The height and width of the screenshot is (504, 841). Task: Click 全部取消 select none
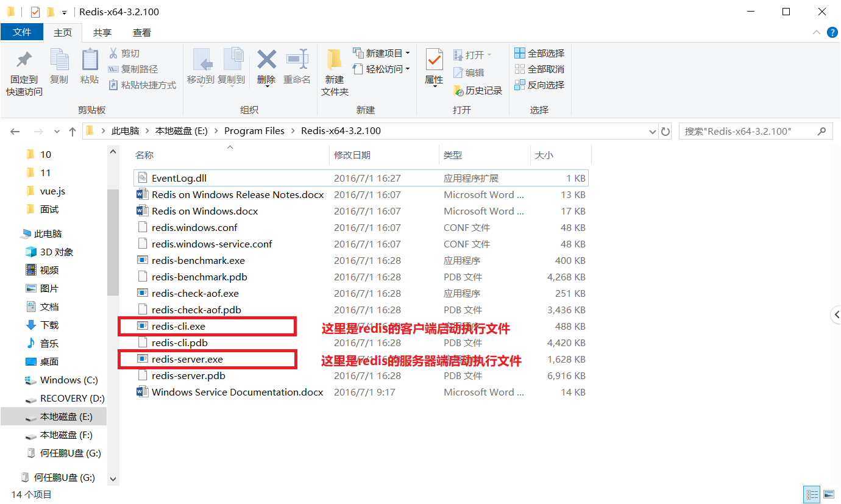(539, 69)
